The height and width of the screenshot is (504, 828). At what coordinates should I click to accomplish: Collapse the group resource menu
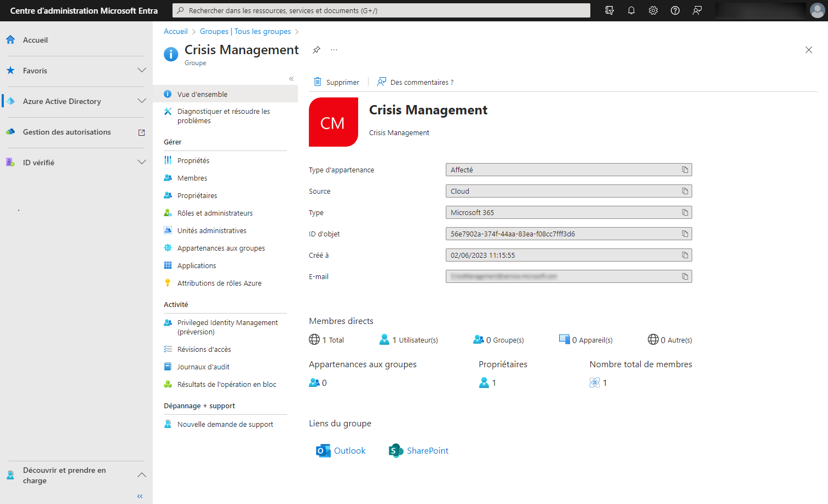(291, 79)
